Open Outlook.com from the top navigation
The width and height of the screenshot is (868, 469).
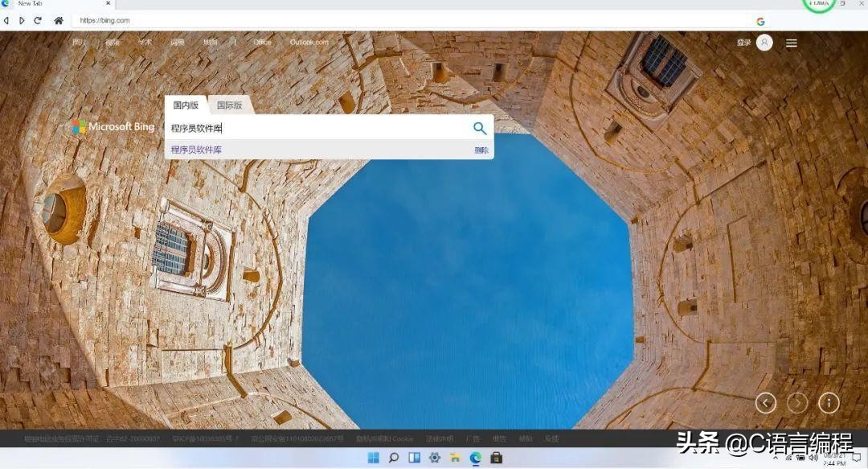pos(309,40)
